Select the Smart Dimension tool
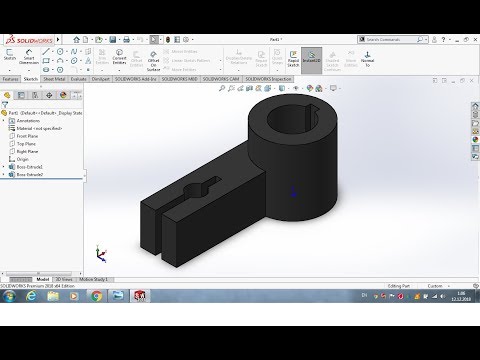This screenshot has width=480, height=360. coord(29,57)
